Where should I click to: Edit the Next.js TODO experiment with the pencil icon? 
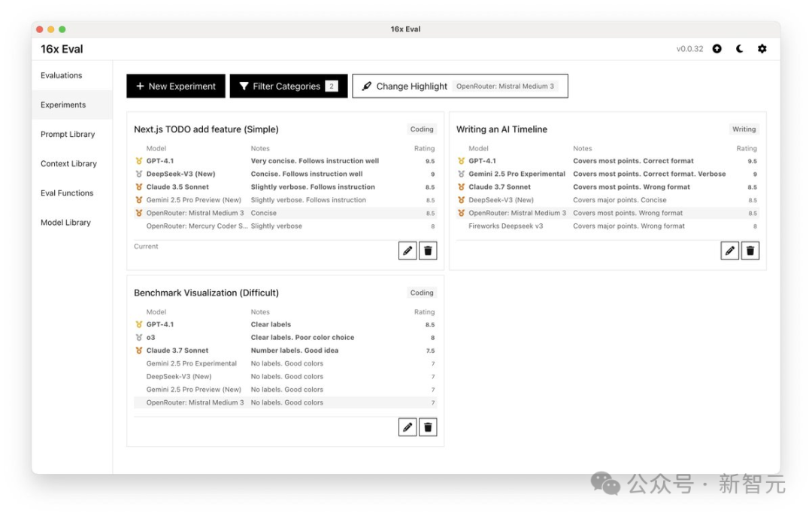tap(408, 250)
